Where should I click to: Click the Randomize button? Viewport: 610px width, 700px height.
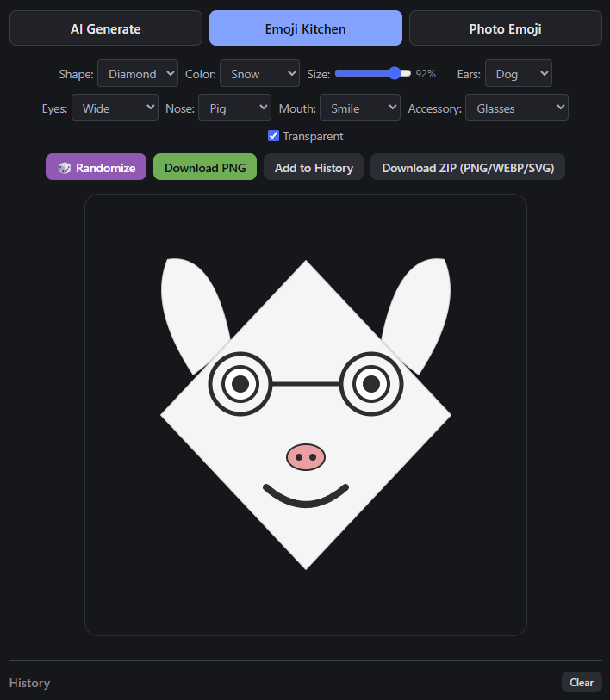96,167
